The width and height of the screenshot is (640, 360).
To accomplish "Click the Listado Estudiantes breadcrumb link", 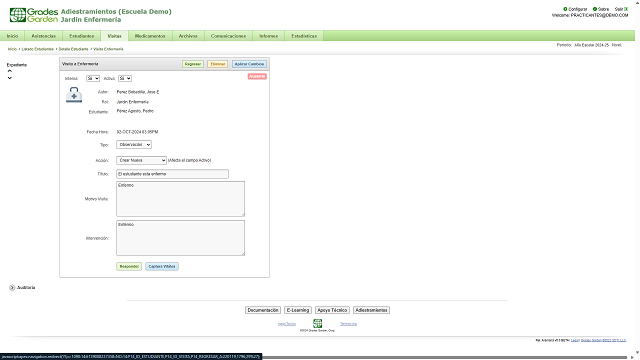I will point(38,49).
